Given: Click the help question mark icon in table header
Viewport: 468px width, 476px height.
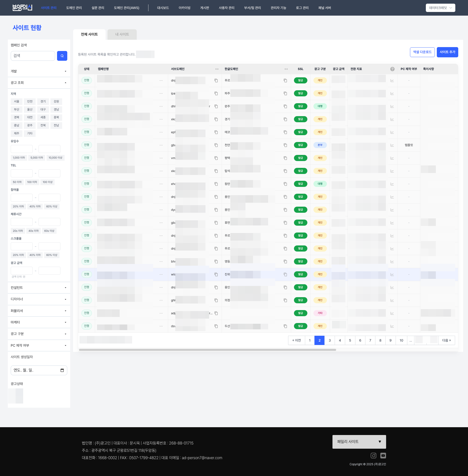Looking at the screenshot, I should click(x=392, y=69).
